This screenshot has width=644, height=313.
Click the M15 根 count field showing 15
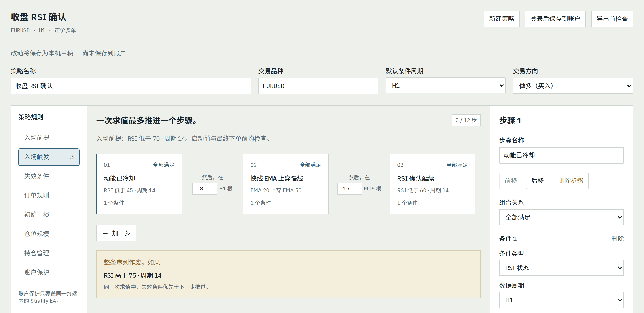point(349,189)
